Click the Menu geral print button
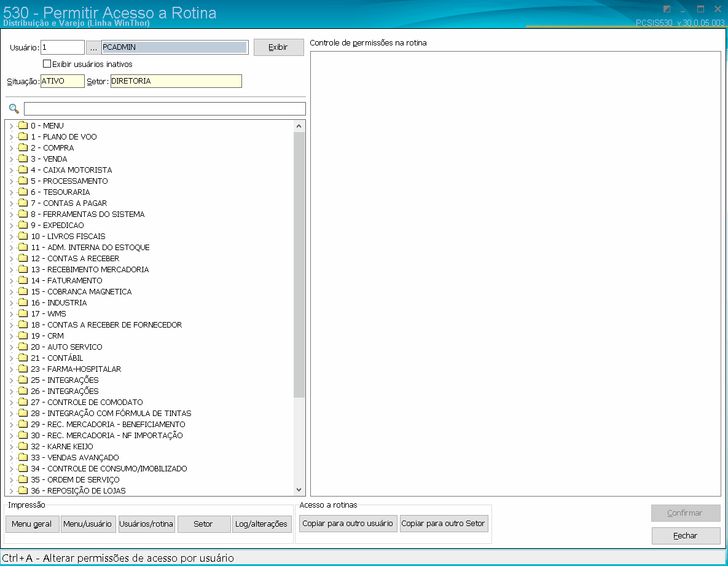This screenshot has height=566, width=728. [32, 524]
